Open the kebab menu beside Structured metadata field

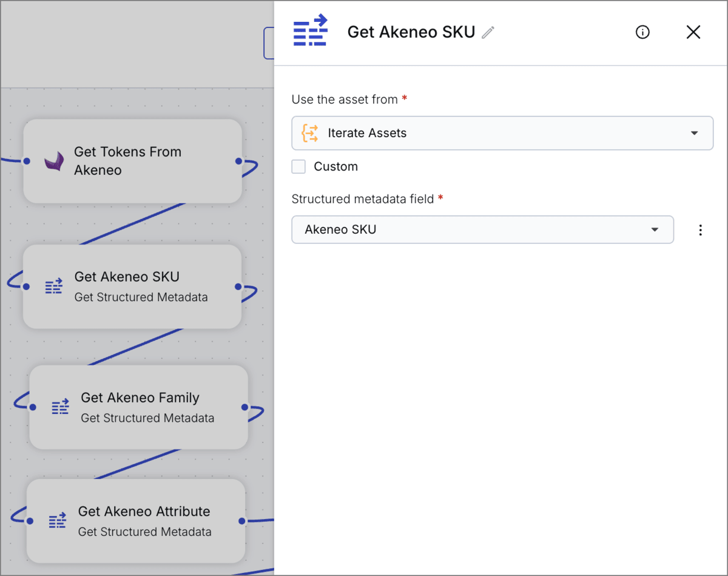point(701,230)
